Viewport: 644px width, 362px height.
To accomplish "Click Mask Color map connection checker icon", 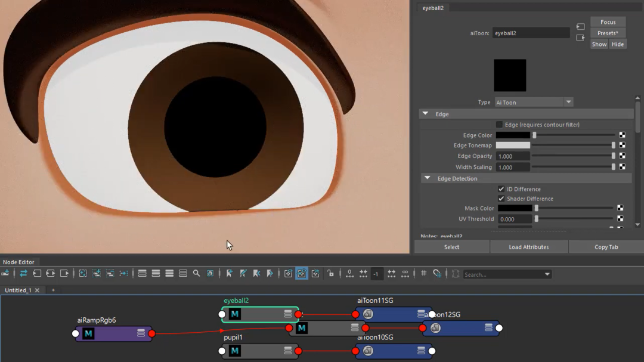I will click(x=620, y=208).
